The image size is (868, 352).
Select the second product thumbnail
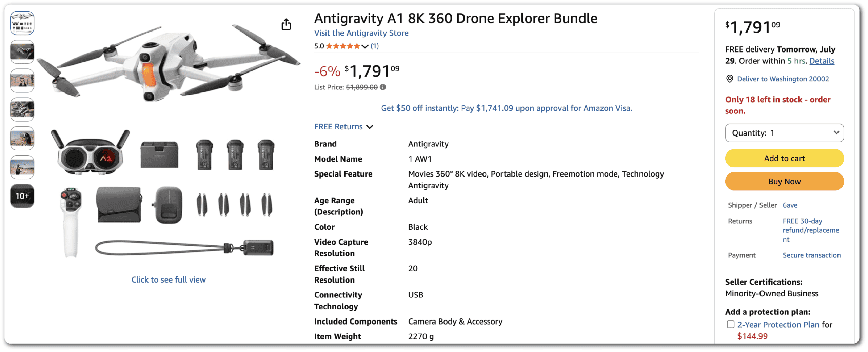[x=22, y=52]
